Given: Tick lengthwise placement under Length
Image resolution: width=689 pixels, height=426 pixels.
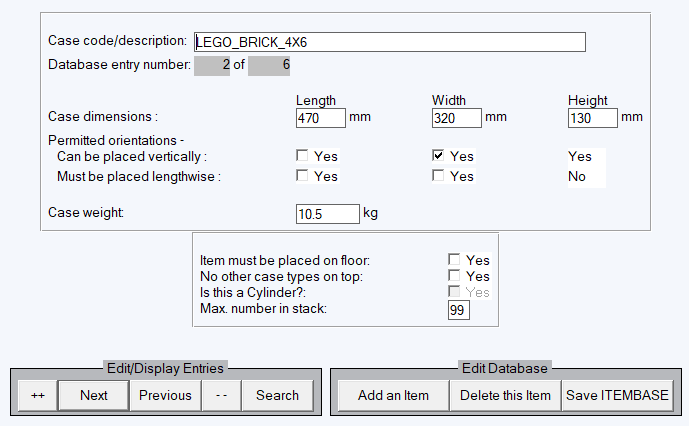Looking at the screenshot, I should [302, 176].
